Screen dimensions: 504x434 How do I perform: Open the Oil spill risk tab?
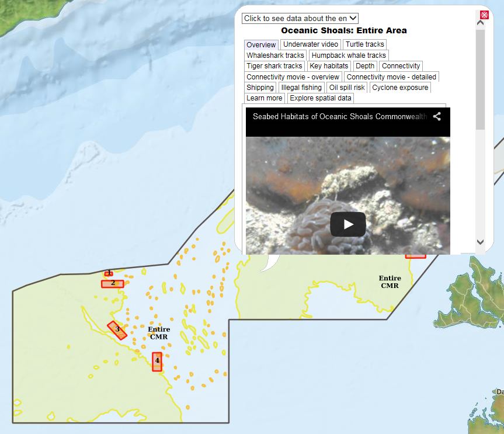(x=347, y=88)
